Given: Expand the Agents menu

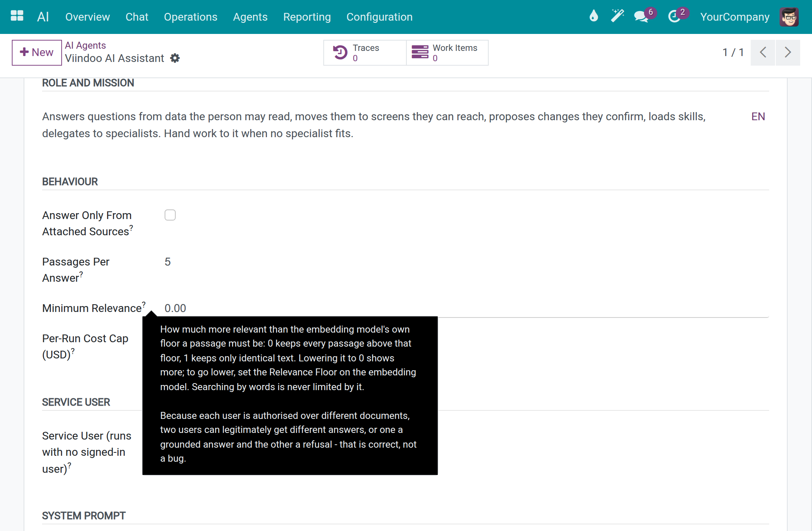Looking at the screenshot, I should [250, 17].
